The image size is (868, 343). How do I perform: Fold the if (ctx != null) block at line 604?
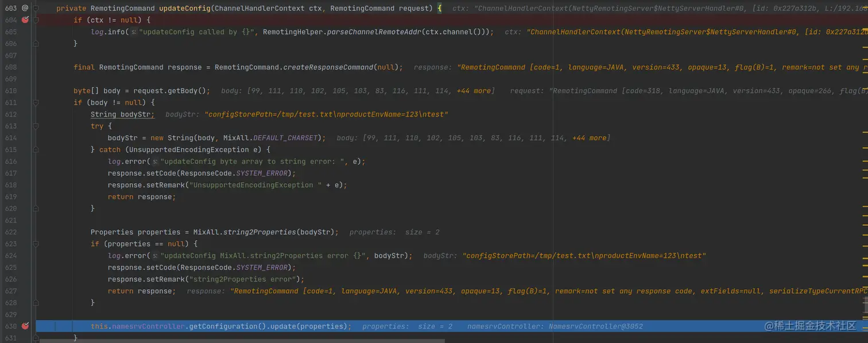[x=36, y=20]
